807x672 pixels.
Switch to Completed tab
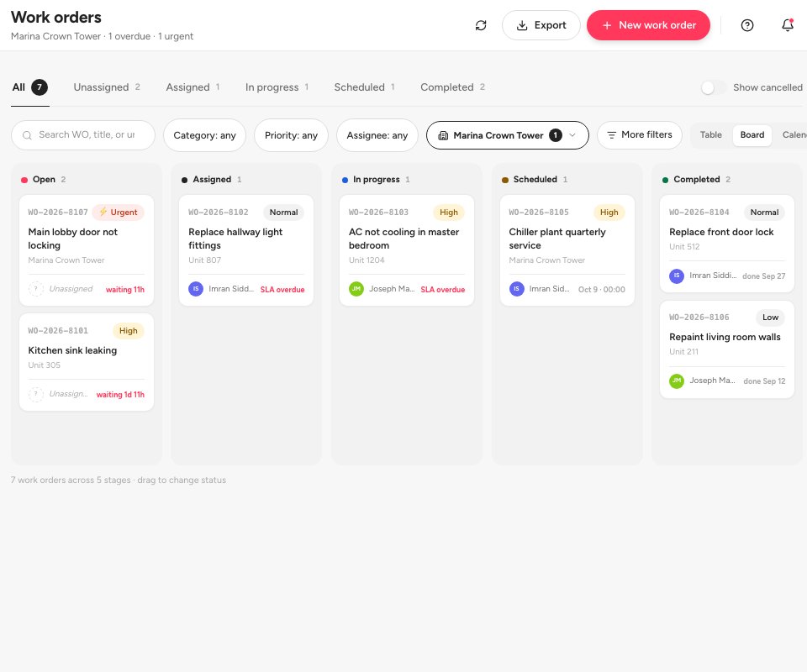point(452,87)
